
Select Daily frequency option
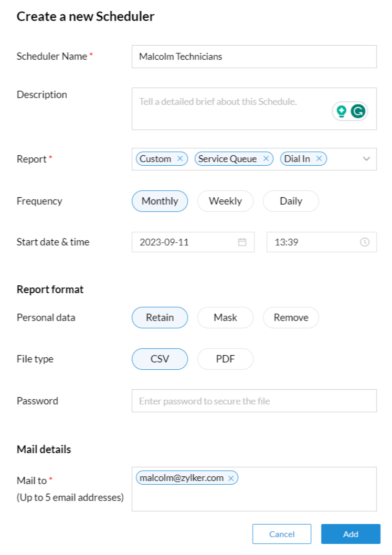click(291, 201)
